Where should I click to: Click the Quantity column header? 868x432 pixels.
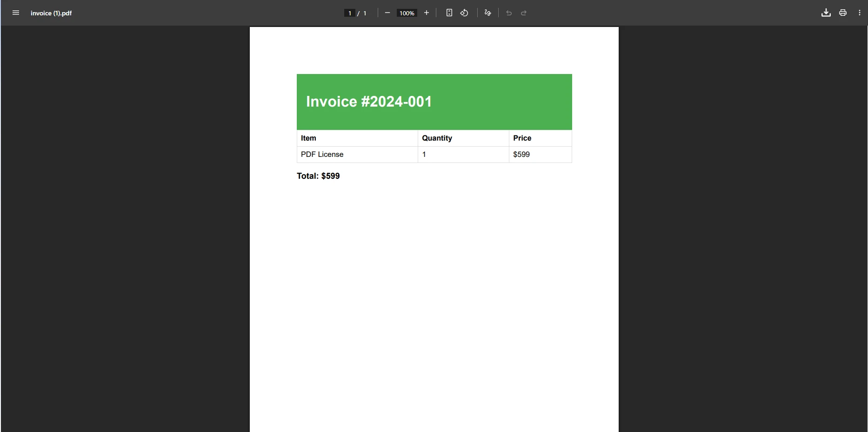437,138
